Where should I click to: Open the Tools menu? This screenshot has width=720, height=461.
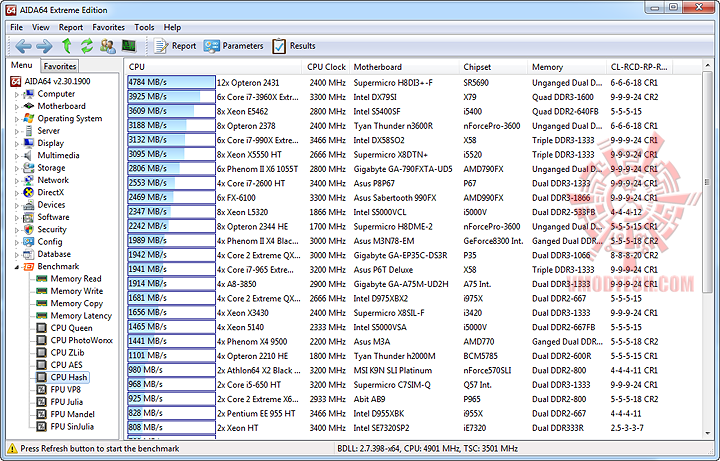tap(144, 28)
